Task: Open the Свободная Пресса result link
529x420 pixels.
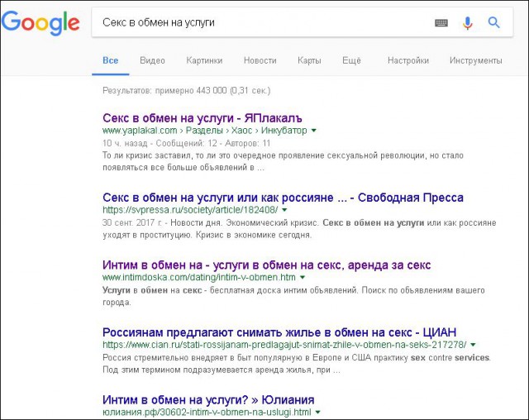Action: click(x=283, y=198)
